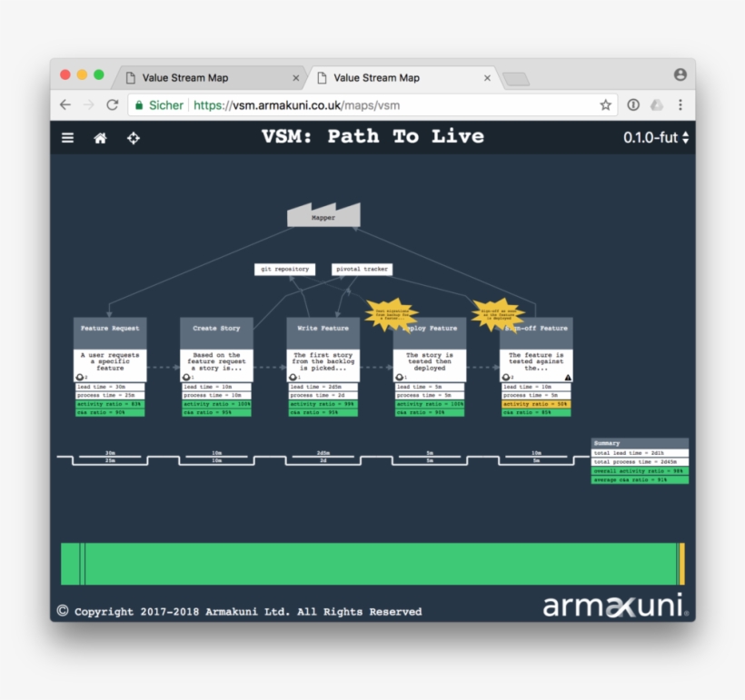Click green 'activity ratio = 83%' bar
Screen dimensions: 745x700
coord(110,404)
